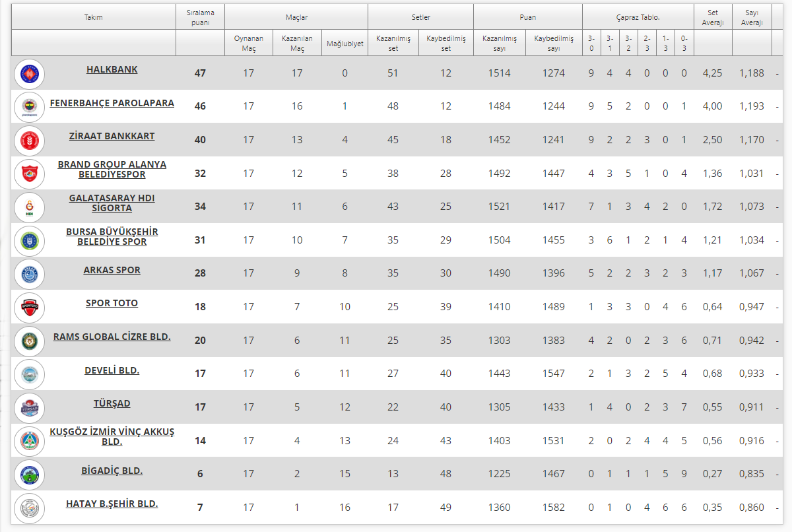Click the Kaybedilmiş sayı subheader
The height and width of the screenshot is (532, 792).
coord(554,43)
